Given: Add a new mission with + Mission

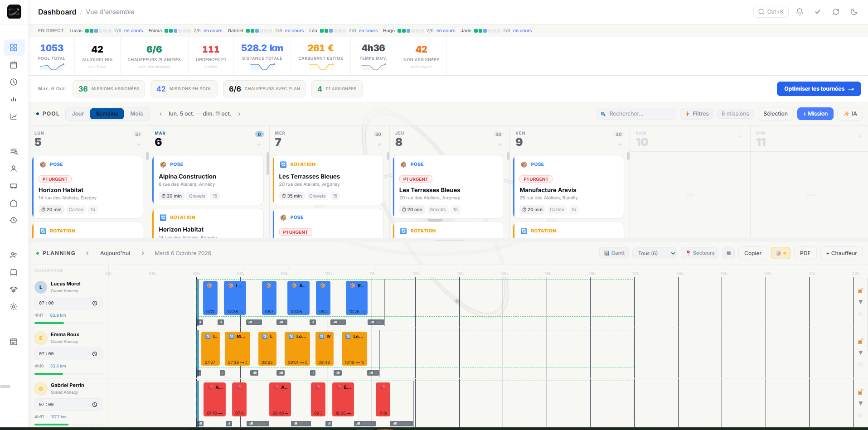Looking at the screenshot, I should (x=815, y=114).
